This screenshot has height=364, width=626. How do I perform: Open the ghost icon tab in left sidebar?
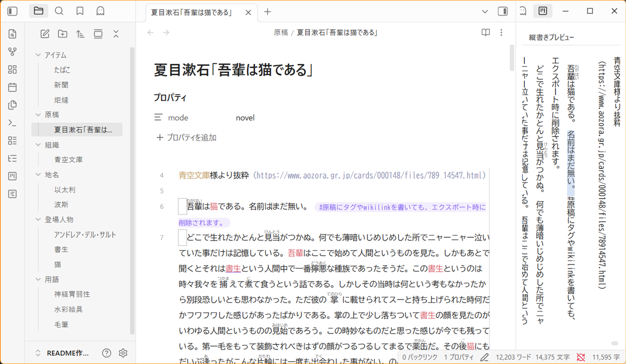pos(101,11)
